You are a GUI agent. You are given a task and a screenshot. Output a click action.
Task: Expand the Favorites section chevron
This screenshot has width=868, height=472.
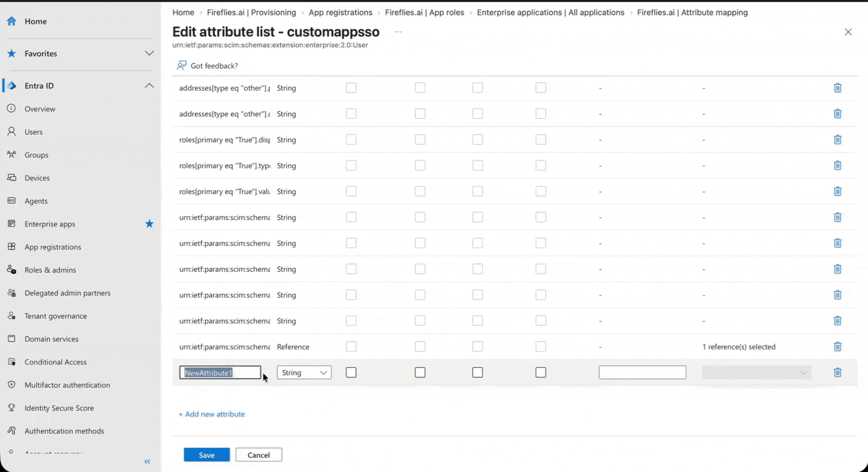149,53
